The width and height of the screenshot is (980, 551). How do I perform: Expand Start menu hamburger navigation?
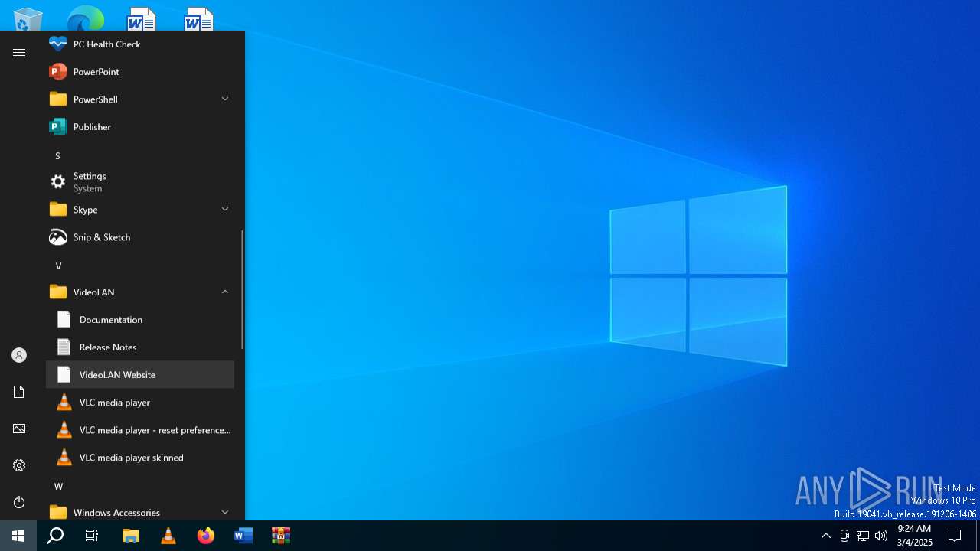coord(19,53)
